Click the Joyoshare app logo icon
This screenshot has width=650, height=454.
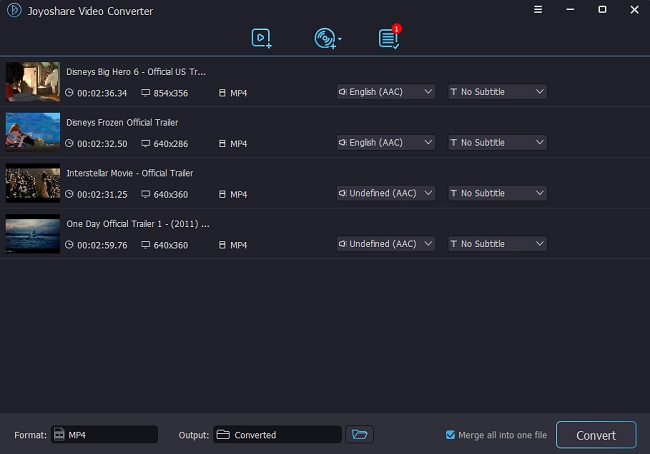(13, 9)
